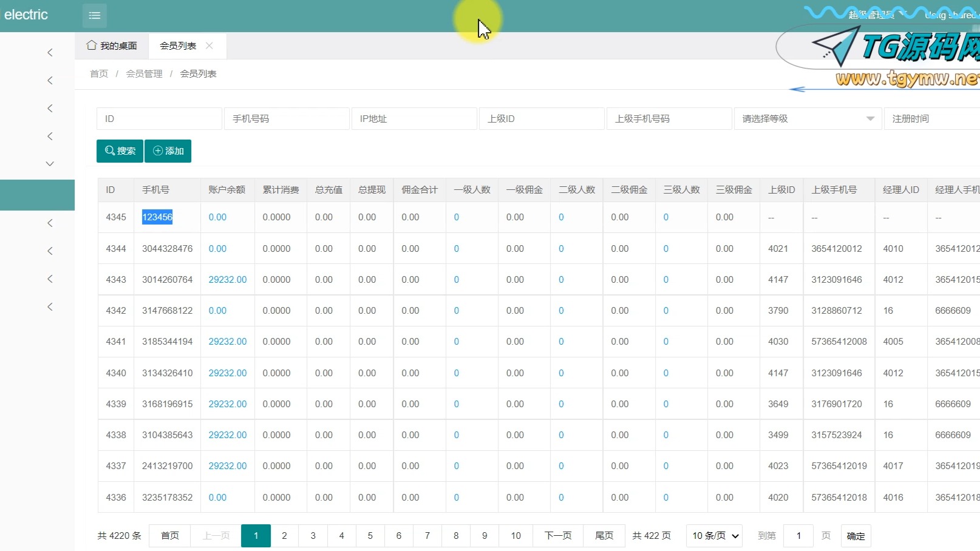Click the selected phone number 123456
The height and width of the screenshot is (551, 980).
(157, 217)
